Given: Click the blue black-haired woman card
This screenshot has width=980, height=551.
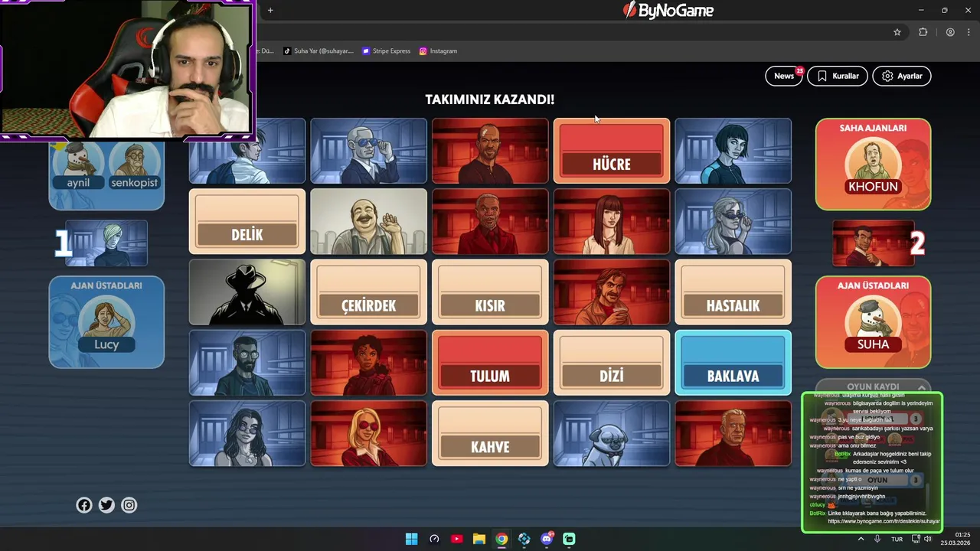Looking at the screenshot, I should click(733, 151).
